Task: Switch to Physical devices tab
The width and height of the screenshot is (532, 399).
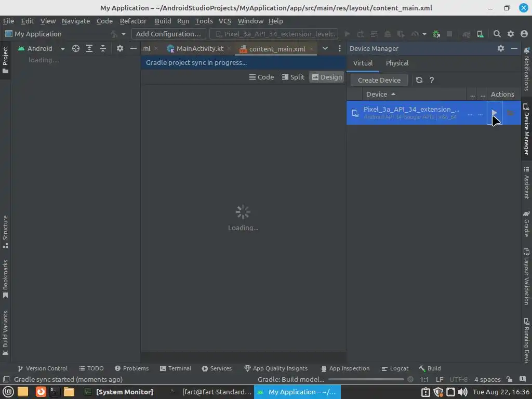Action: tap(397, 63)
